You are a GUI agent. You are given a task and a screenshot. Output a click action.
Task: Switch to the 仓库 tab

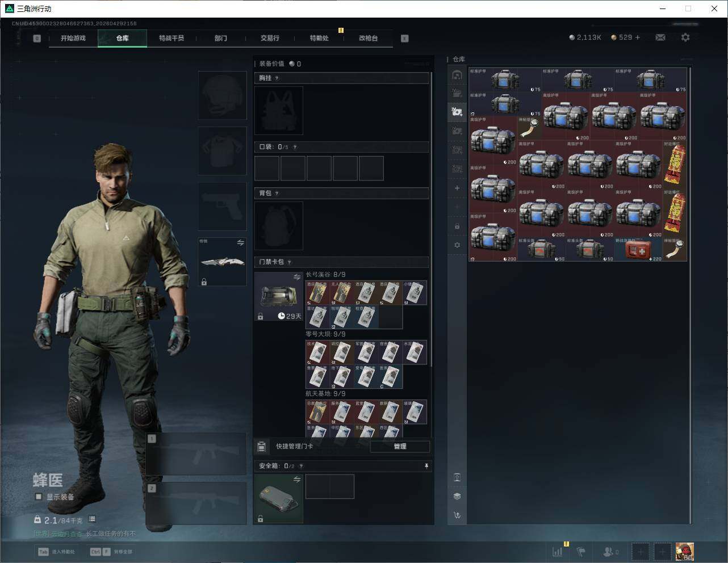(x=123, y=38)
